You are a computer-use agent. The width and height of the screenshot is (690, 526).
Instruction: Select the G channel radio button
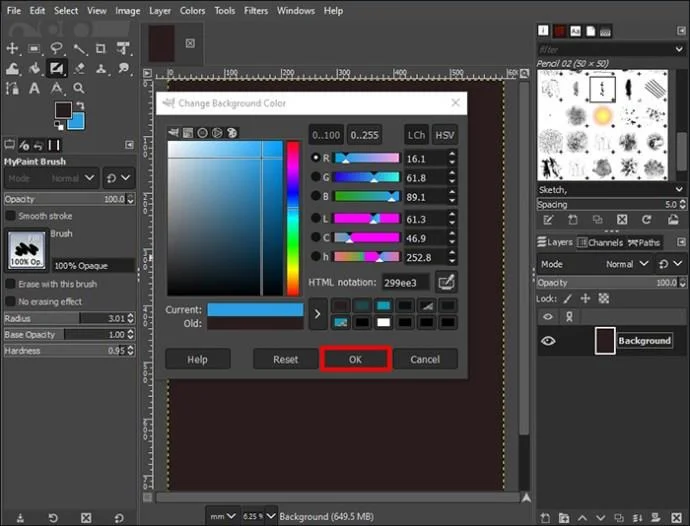click(x=316, y=177)
